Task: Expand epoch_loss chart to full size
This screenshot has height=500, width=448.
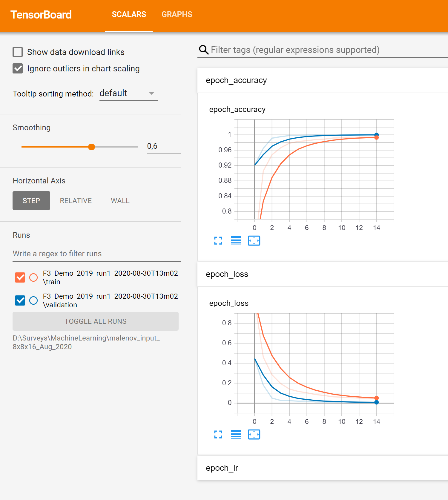Action: pos(218,434)
